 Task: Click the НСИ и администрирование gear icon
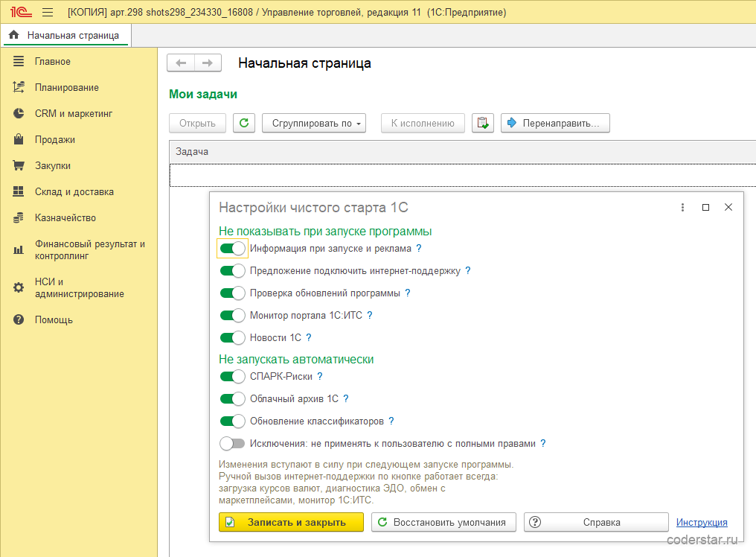[19, 287]
